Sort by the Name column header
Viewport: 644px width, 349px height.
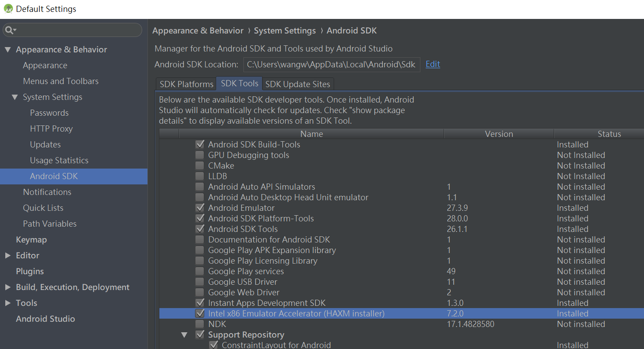point(312,134)
